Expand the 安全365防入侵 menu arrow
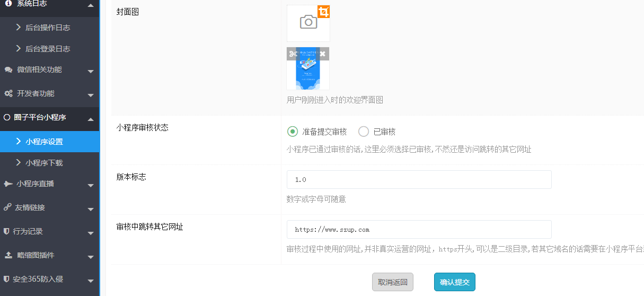 (x=91, y=280)
